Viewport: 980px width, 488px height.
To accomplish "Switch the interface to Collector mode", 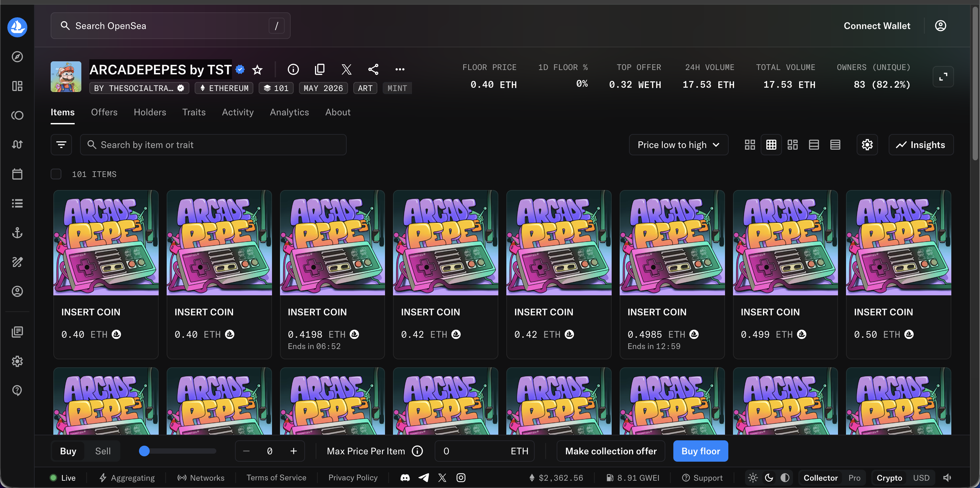I will click(821, 477).
